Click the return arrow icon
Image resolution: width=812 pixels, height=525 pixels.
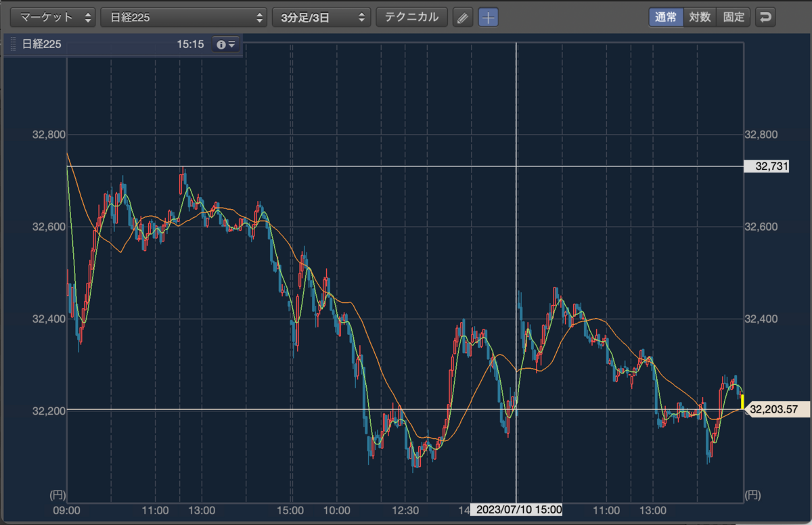click(x=765, y=18)
